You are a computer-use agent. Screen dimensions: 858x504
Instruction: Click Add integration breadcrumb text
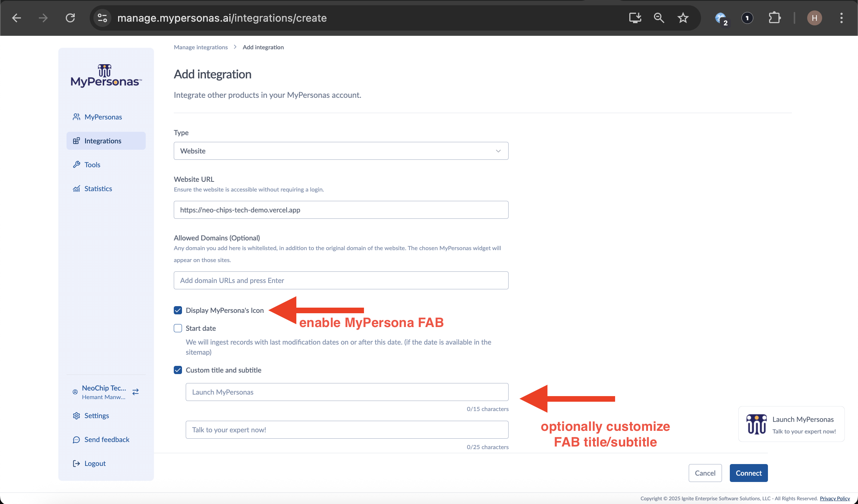pyautogui.click(x=263, y=47)
